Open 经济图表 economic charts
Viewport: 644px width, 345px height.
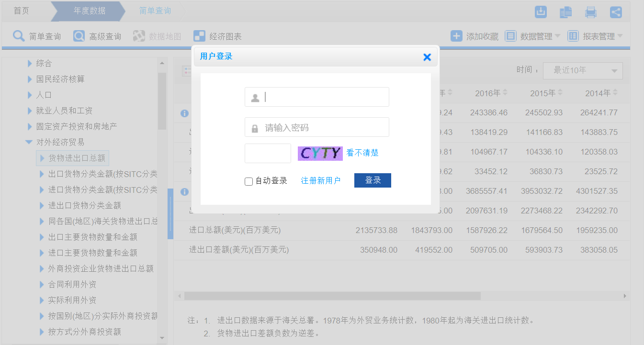tap(217, 36)
